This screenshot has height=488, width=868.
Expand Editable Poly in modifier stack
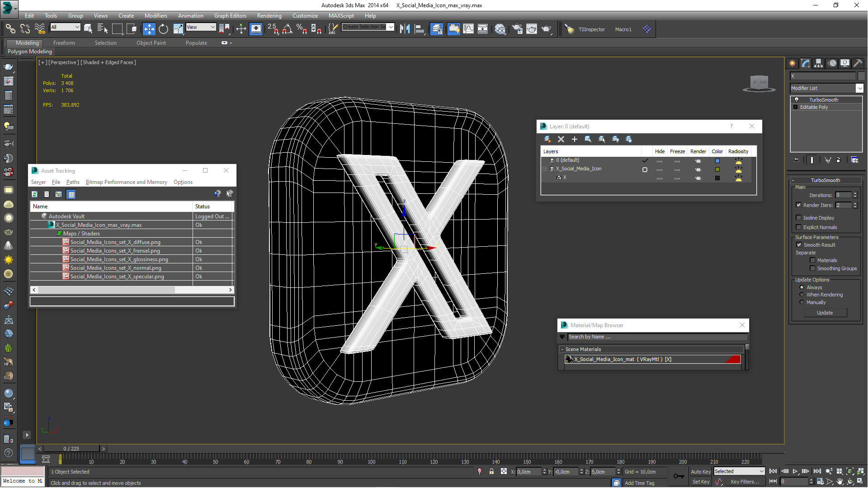click(x=795, y=107)
